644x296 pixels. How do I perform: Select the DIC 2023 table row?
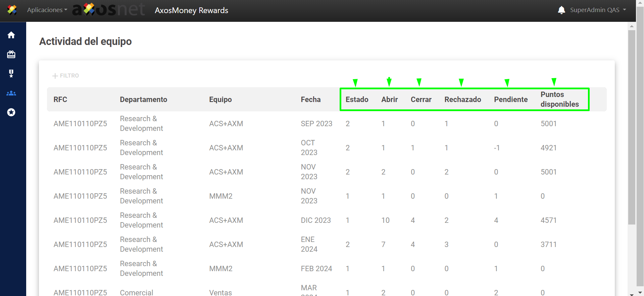pos(315,220)
